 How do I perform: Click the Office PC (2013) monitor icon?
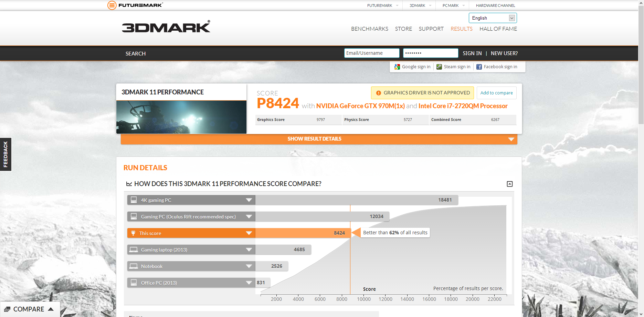coord(134,283)
